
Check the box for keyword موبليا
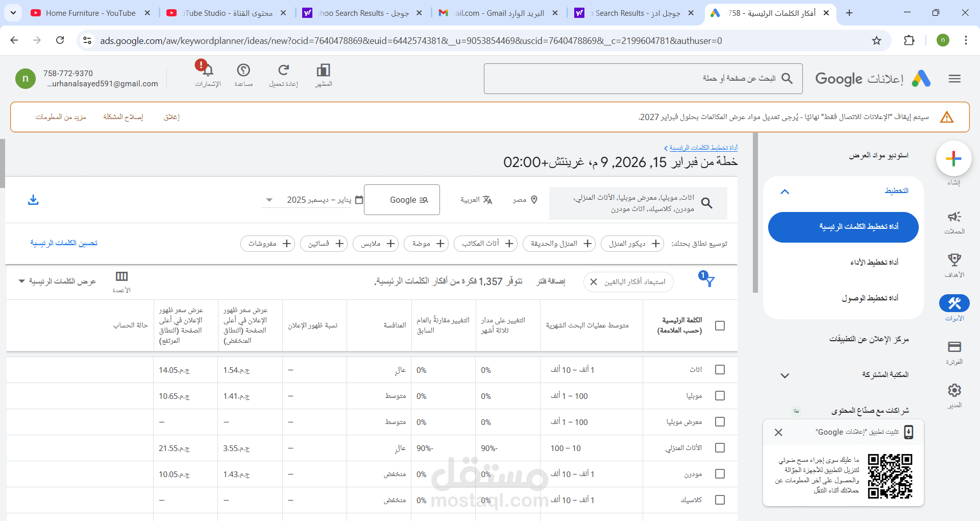(720, 395)
